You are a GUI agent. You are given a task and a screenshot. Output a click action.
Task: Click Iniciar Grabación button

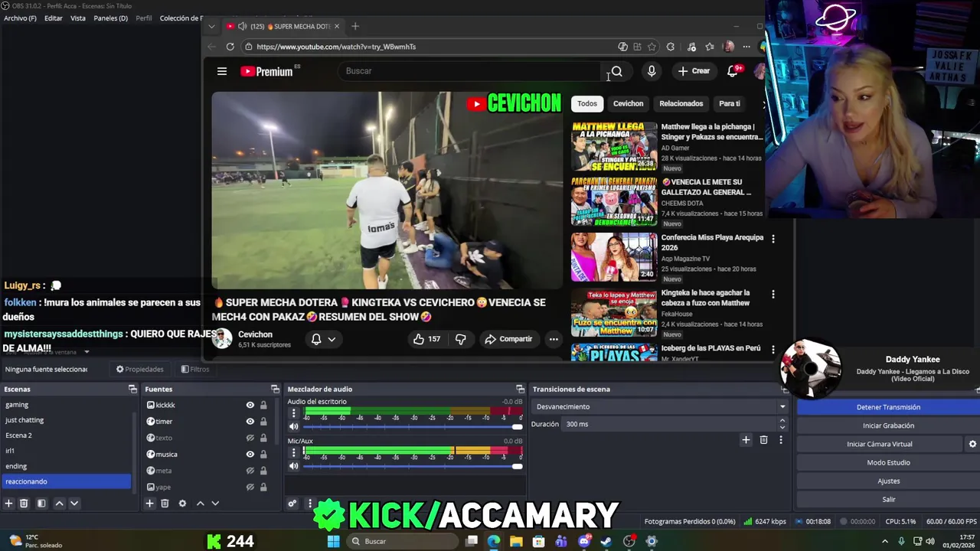888,425
